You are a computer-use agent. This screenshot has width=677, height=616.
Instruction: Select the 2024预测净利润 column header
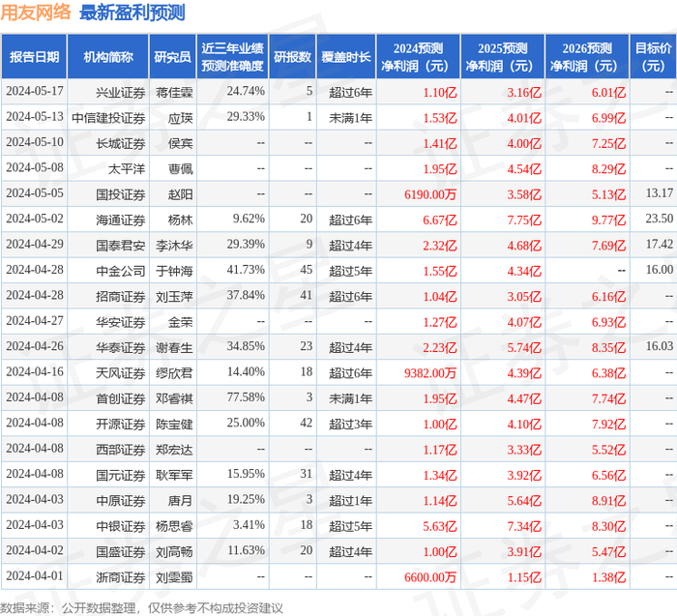pyautogui.click(x=418, y=56)
